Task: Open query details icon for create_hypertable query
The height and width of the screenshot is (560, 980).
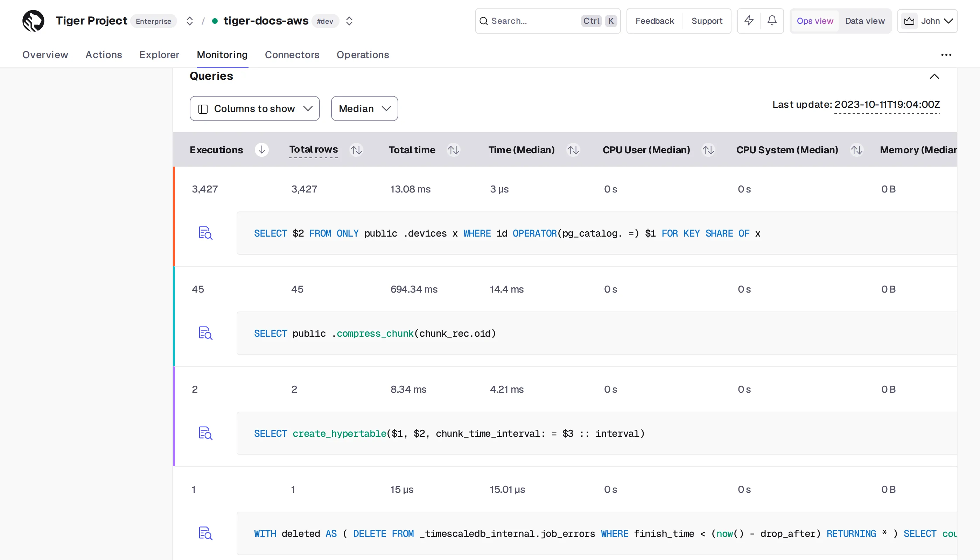Action: (x=205, y=433)
